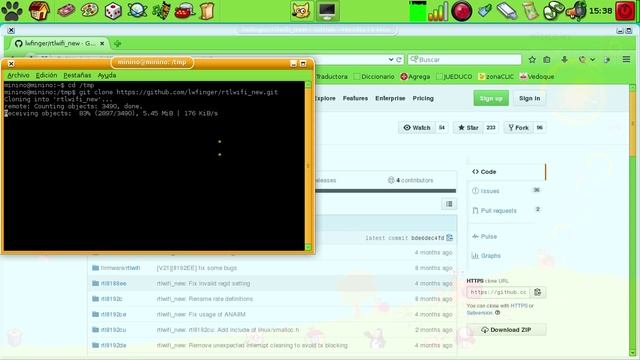
Task: Click the clock showing 15:38
Action: (x=600, y=11)
